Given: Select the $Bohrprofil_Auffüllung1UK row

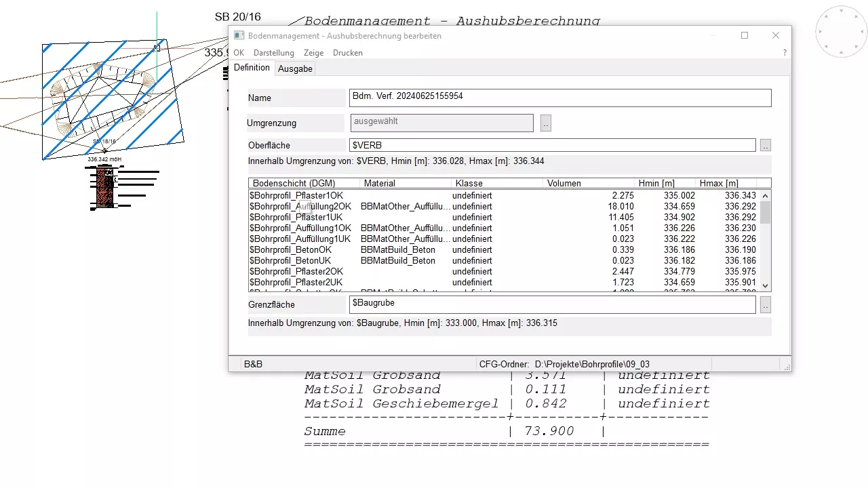Looking at the screenshot, I should (504, 239).
